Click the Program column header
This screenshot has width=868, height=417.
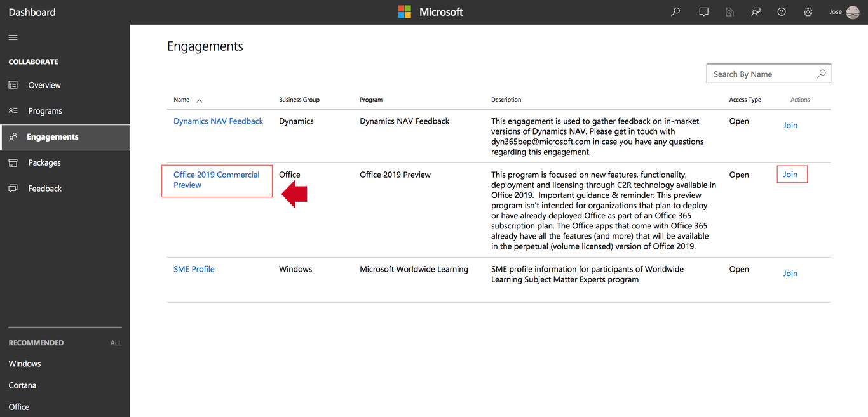point(371,100)
